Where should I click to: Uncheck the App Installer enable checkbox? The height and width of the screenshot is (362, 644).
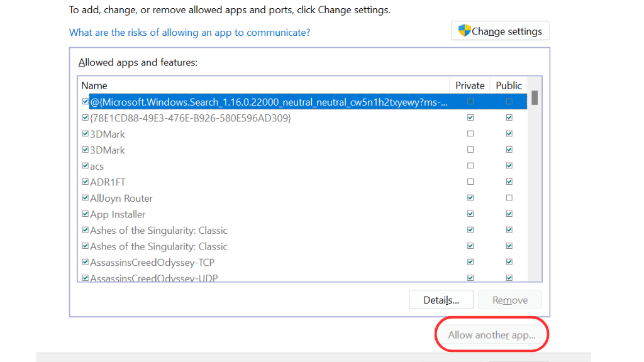85,214
